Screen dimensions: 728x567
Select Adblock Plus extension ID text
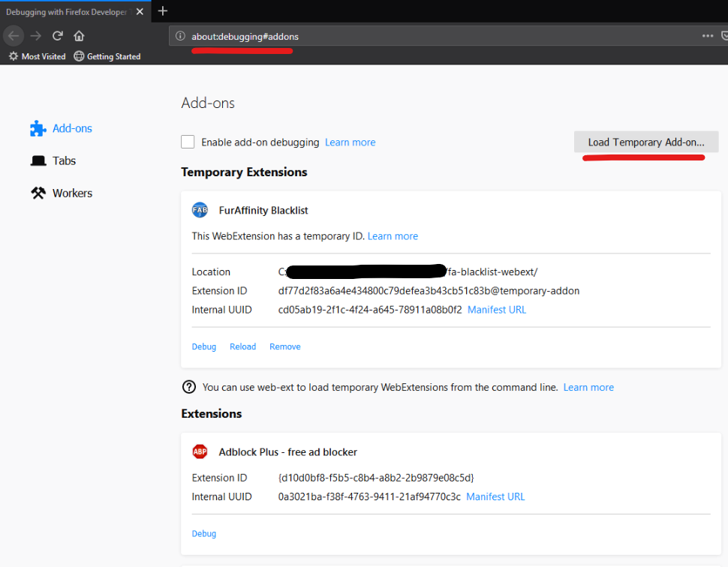point(376,478)
